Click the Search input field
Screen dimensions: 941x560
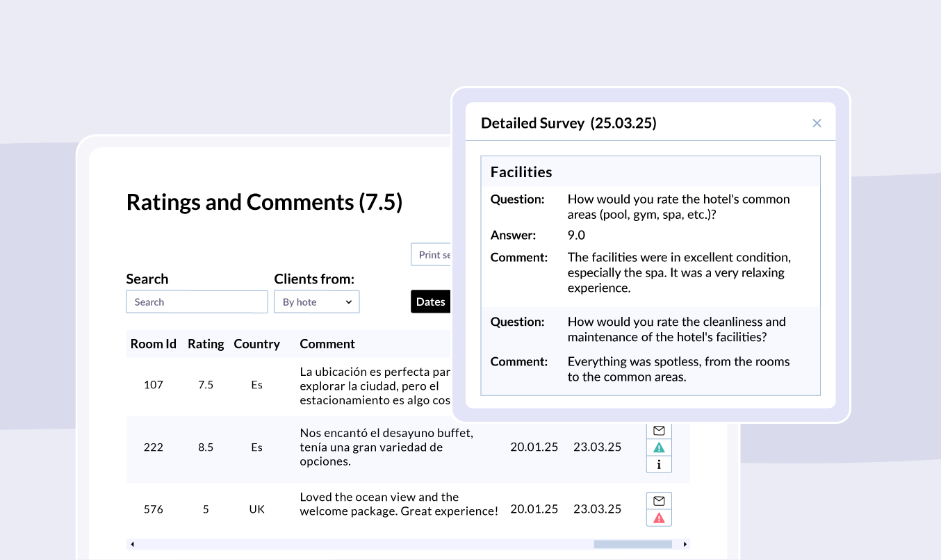coord(197,302)
